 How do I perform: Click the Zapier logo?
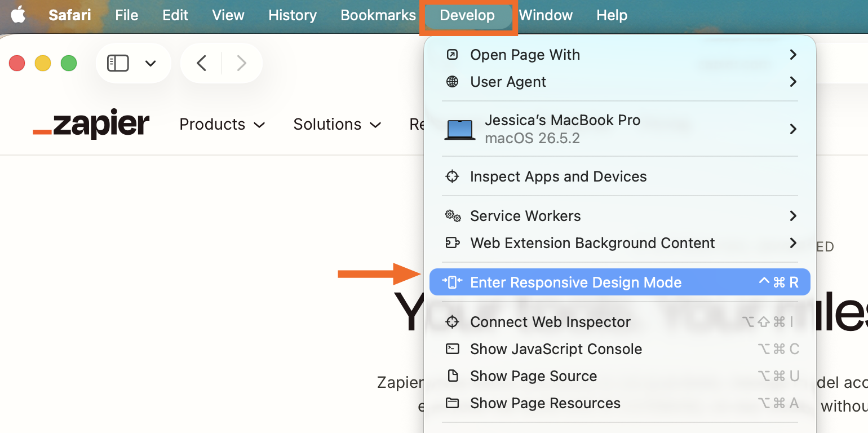click(x=91, y=124)
